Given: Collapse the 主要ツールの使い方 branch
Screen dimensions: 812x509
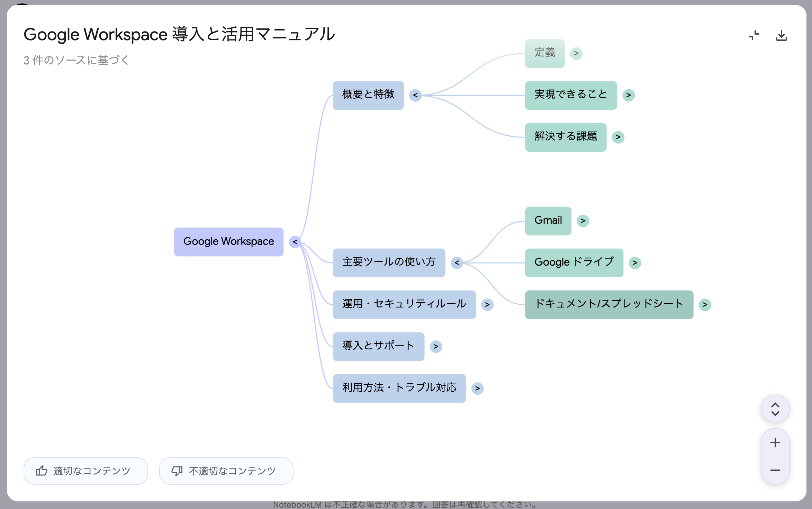Looking at the screenshot, I should (x=457, y=263).
